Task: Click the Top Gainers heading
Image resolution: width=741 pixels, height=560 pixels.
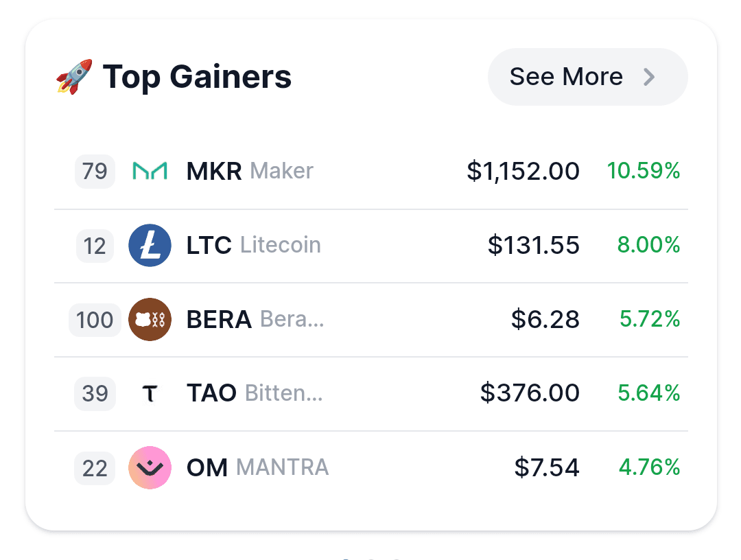Action: click(197, 76)
